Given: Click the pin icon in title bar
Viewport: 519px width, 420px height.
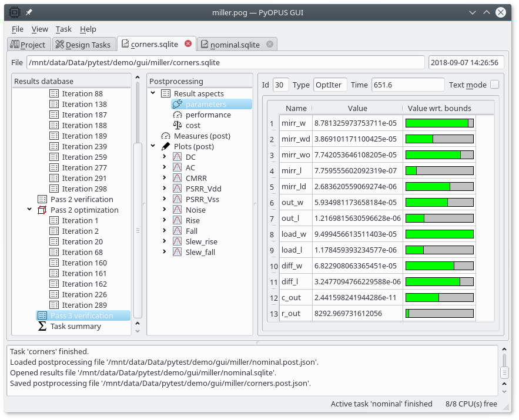Looking at the screenshot, I should click(29, 12).
